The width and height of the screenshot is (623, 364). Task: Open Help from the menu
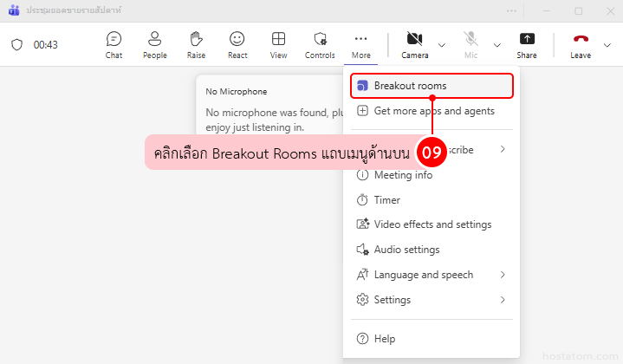pos(432,339)
